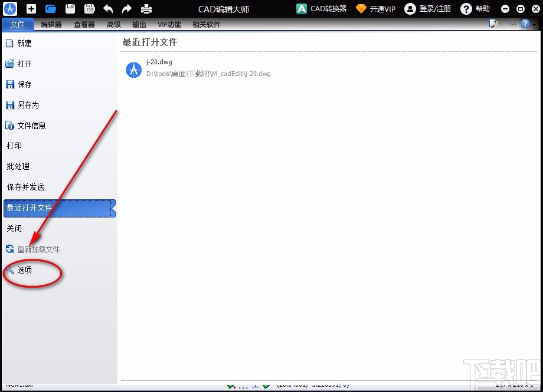Print the drawing using the printer icon
Screen dimensions: 543x392
click(146, 8)
